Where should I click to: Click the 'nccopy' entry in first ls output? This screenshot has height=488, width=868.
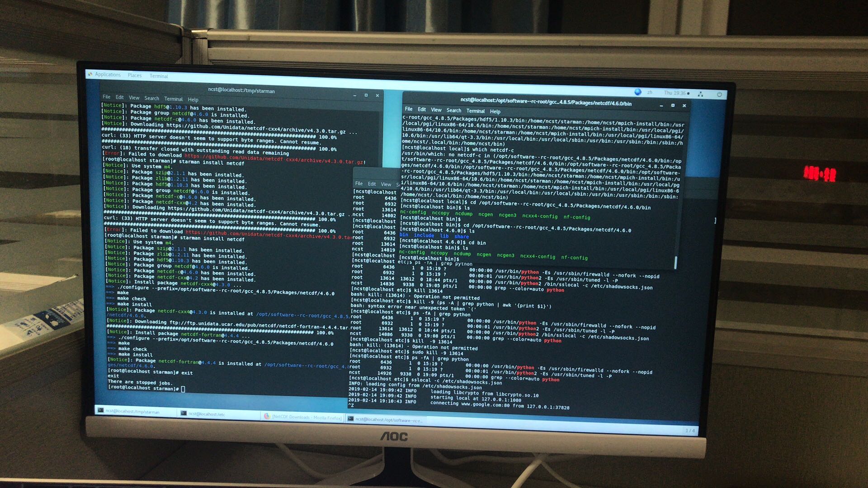click(440, 213)
